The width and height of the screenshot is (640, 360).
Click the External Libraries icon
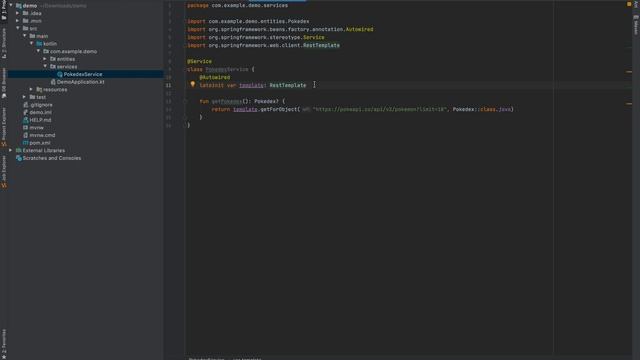coord(18,150)
